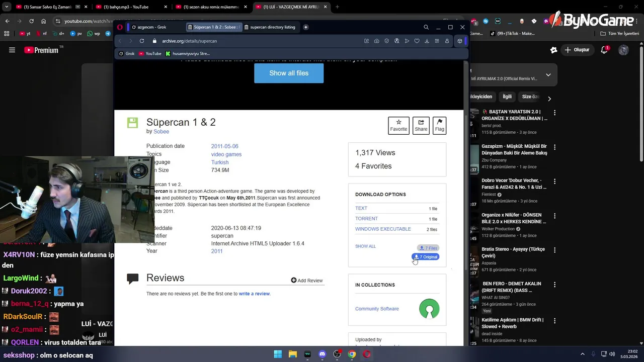Click the Opera snapshot camera icon

tap(376, 41)
